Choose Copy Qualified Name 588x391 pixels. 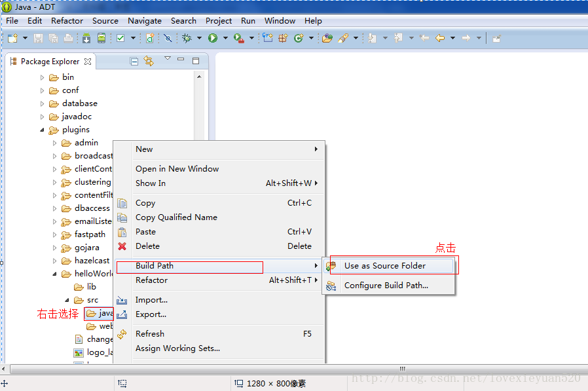pos(219,217)
